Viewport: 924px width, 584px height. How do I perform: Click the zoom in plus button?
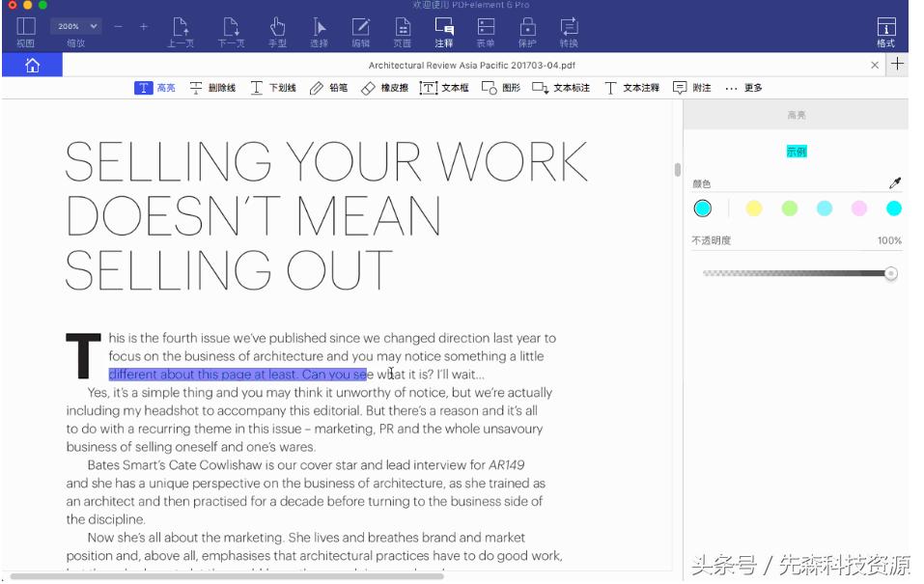pyautogui.click(x=144, y=26)
